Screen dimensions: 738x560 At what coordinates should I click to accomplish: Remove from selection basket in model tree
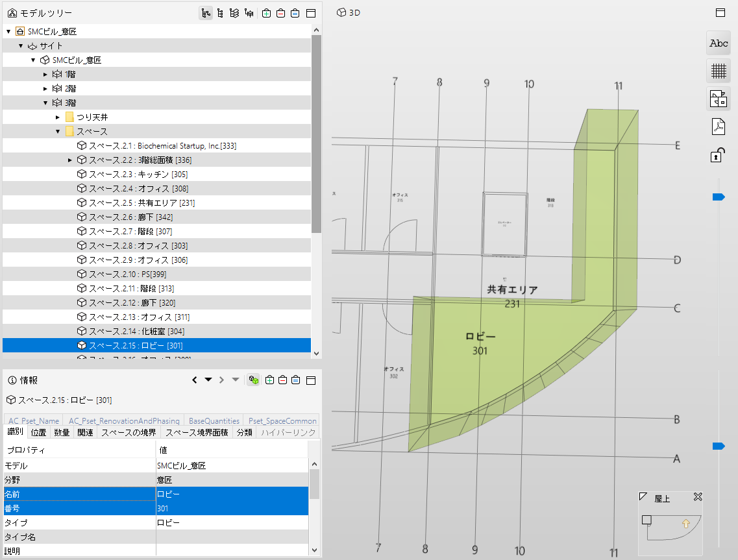[x=280, y=13]
